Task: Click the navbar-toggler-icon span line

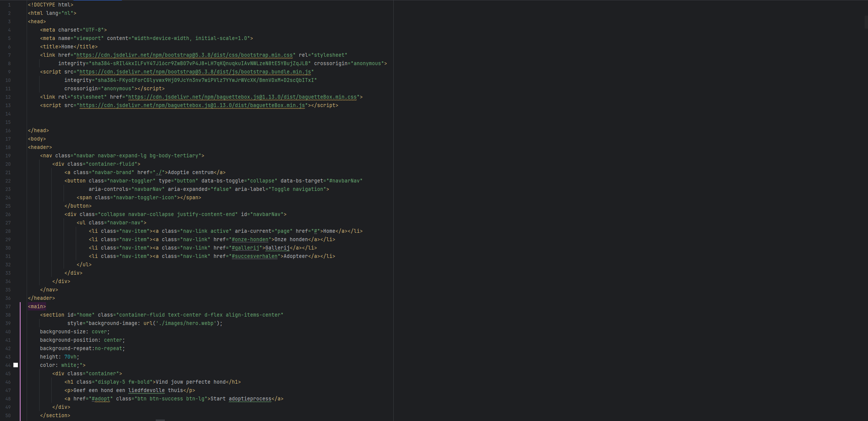Action: pyautogui.click(x=139, y=198)
